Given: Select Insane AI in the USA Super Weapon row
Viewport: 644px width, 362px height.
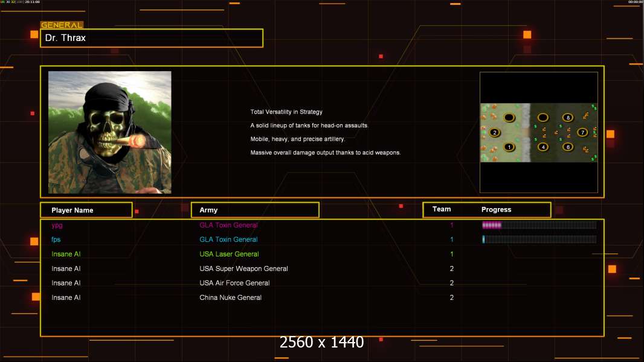Looking at the screenshot, I should [66, 268].
